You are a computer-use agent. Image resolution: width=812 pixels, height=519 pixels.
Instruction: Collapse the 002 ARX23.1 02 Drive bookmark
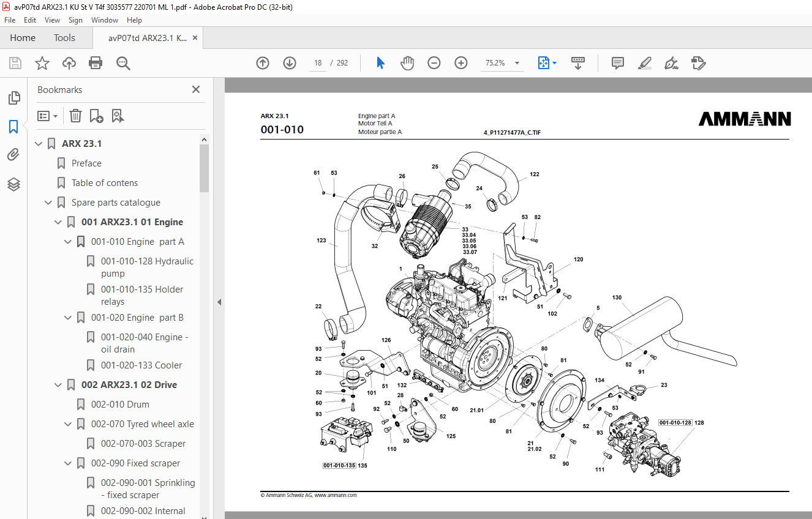(58, 385)
